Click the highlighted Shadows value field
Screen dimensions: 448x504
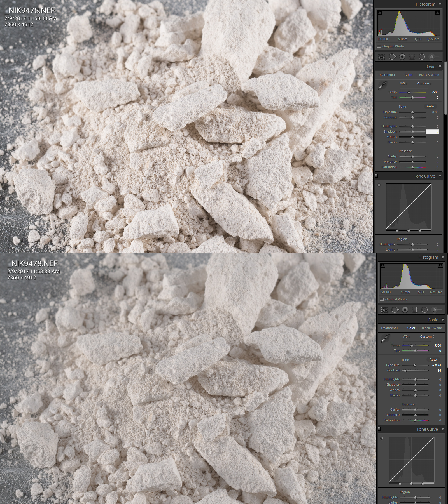coord(433,131)
